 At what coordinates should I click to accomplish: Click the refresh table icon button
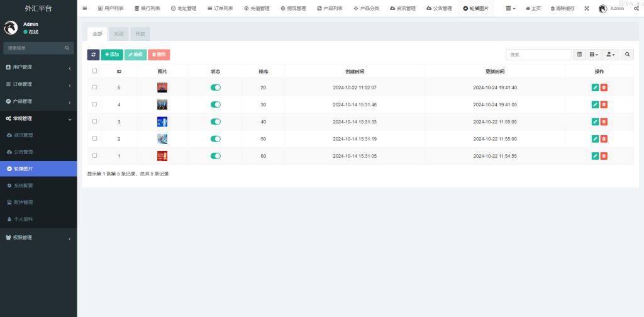pyautogui.click(x=93, y=55)
